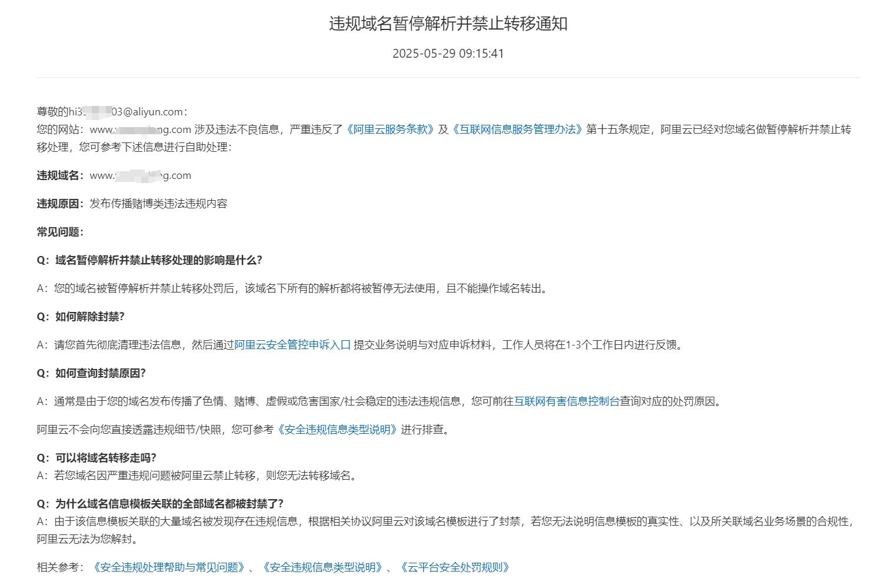Click the answer line starting 由于该信息模板关联的大量域名
881x588 pixels.
point(445,521)
